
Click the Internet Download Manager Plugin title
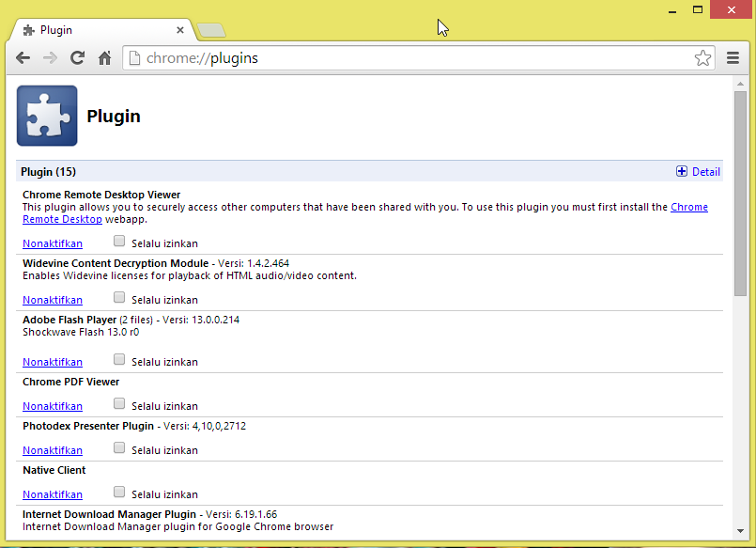(110, 514)
